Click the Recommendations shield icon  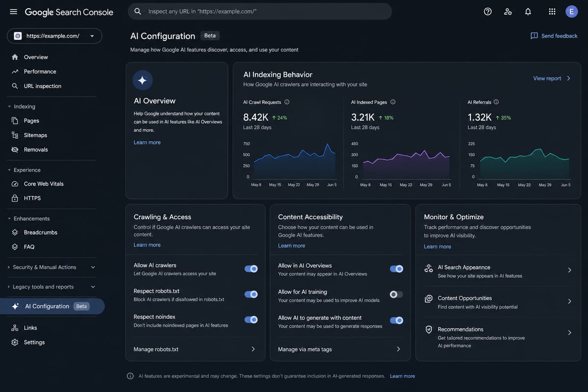coord(429,330)
